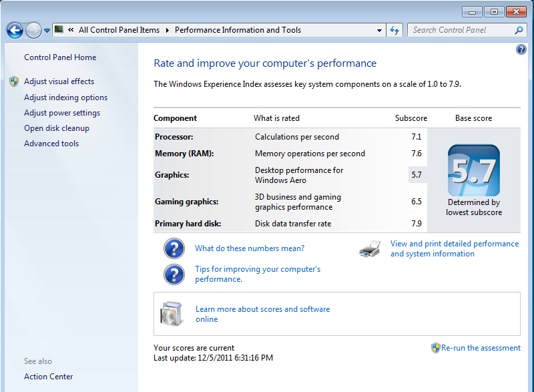This screenshot has width=534, height=392.
Task: Open the recent pages dropdown arrow
Action: coord(47,31)
